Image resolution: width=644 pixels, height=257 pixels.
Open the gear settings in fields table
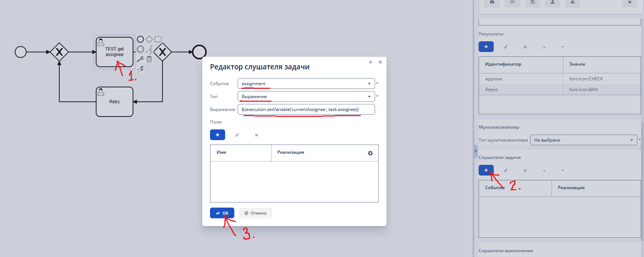[370, 153]
